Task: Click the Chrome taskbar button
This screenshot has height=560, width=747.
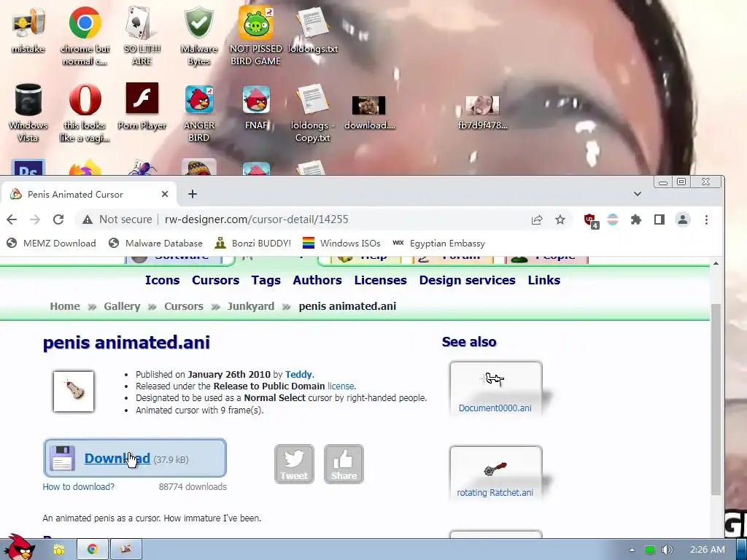Action: [93, 550]
